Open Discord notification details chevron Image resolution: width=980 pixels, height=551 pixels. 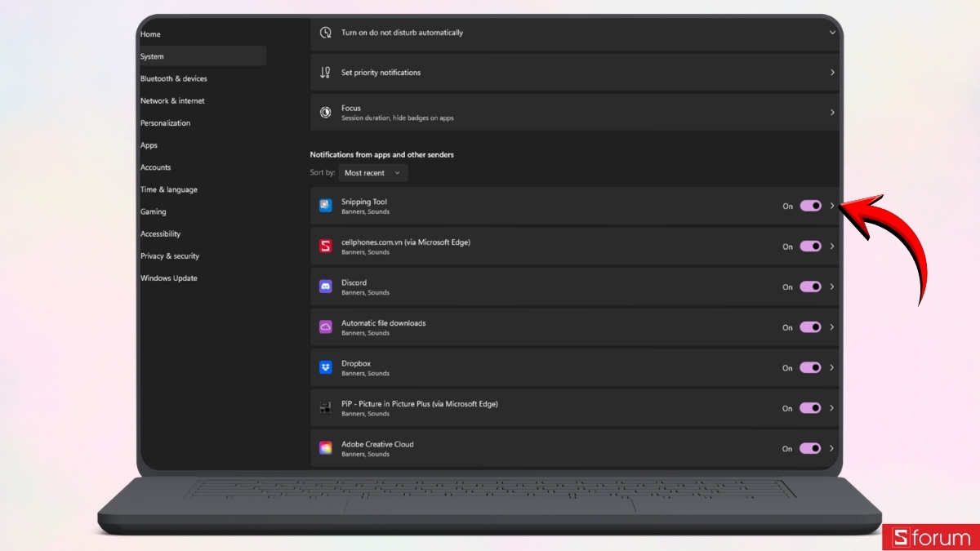[832, 287]
